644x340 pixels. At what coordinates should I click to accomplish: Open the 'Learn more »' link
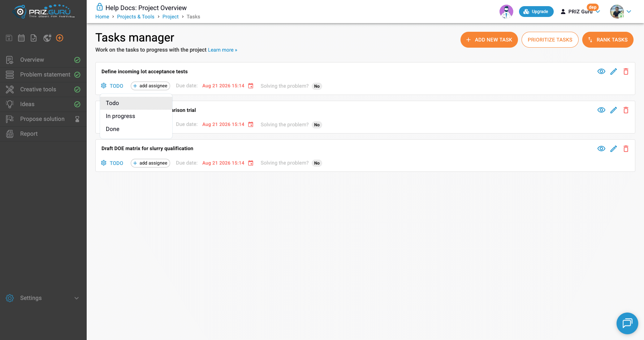click(x=222, y=50)
